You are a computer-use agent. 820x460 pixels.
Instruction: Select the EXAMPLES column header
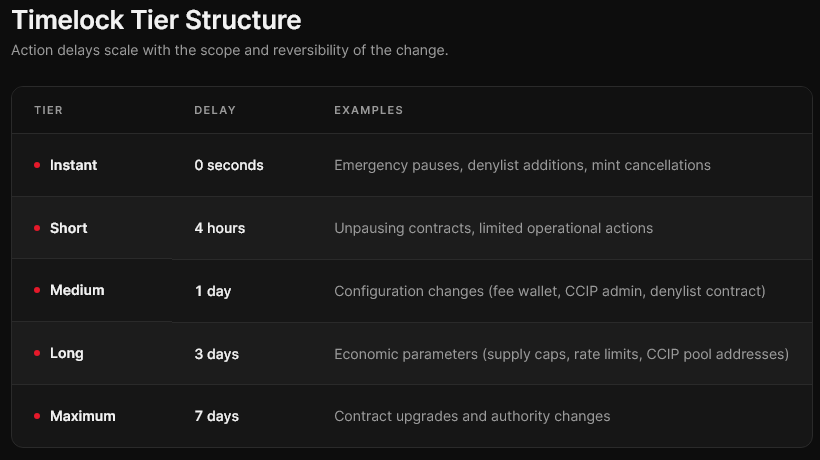[369, 110]
